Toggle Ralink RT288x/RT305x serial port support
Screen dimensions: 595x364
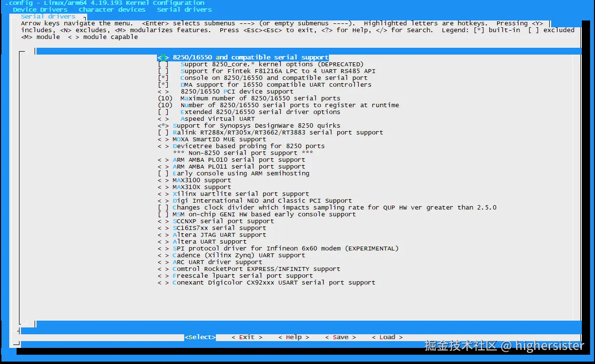pyautogui.click(x=270, y=133)
